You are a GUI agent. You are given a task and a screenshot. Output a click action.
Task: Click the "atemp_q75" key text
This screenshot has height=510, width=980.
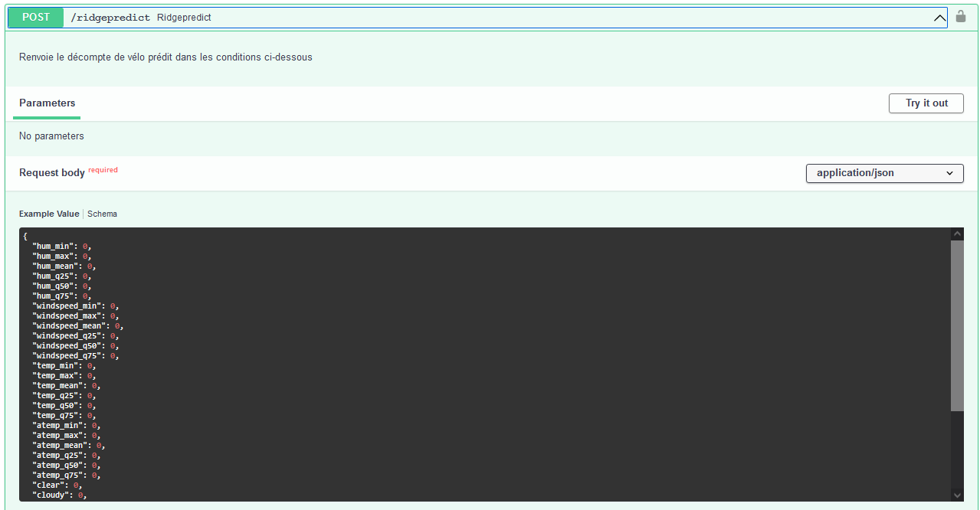(x=57, y=476)
